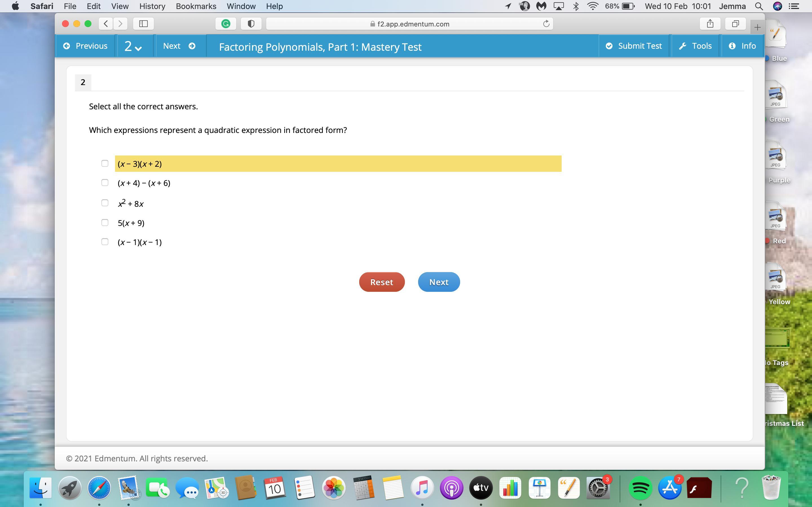This screenshot has width=812, height=507.
Task: Open the Share sheet icon
Action: point(710,24)
